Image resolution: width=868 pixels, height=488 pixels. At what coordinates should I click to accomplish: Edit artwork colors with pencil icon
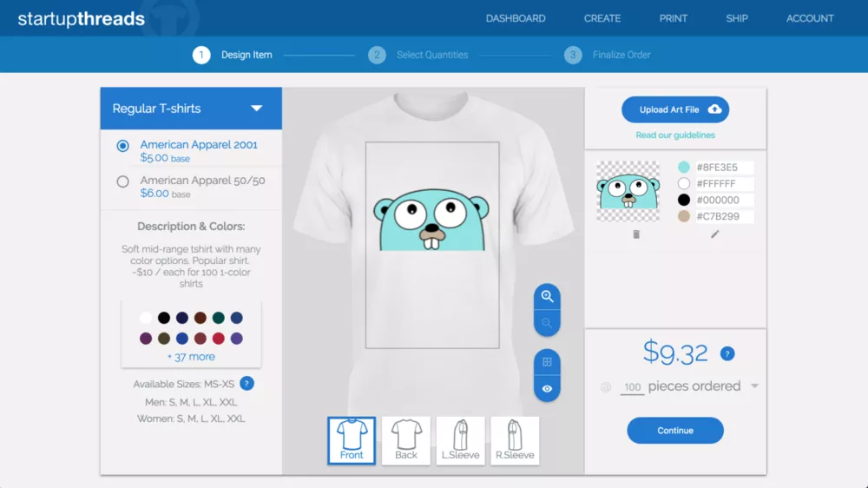[715, 234]
